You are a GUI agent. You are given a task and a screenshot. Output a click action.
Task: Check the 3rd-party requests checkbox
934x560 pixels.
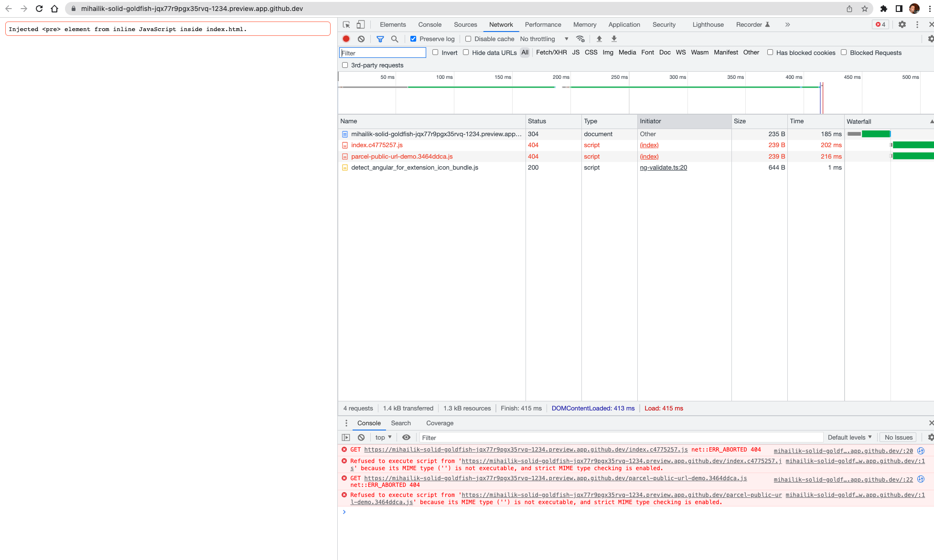click(345, 65)
